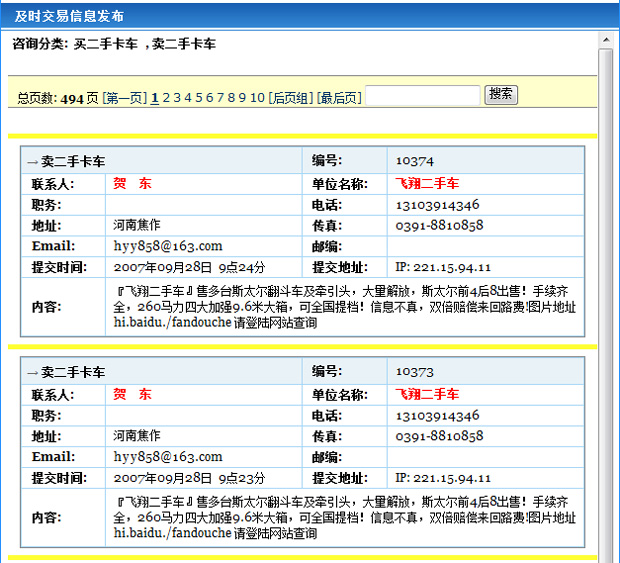Go to 最后页 last page
Image resolution: width=620 pixels, height=563 pixels.
(339, 98)
